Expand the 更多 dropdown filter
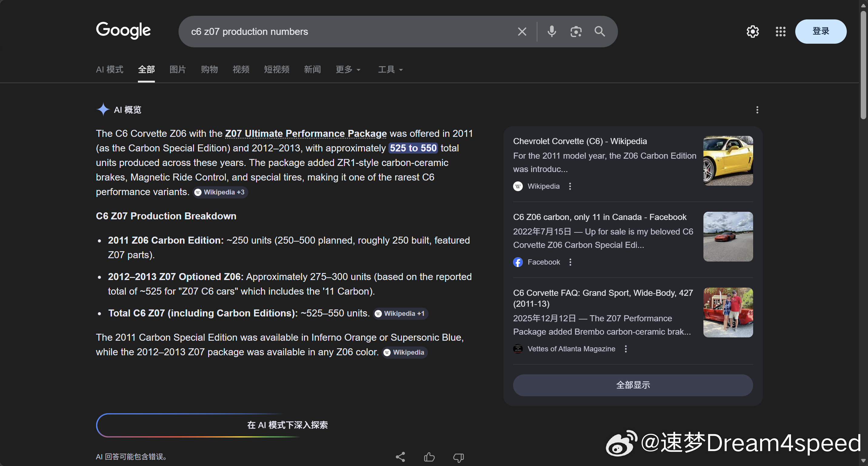 (348, 69)
